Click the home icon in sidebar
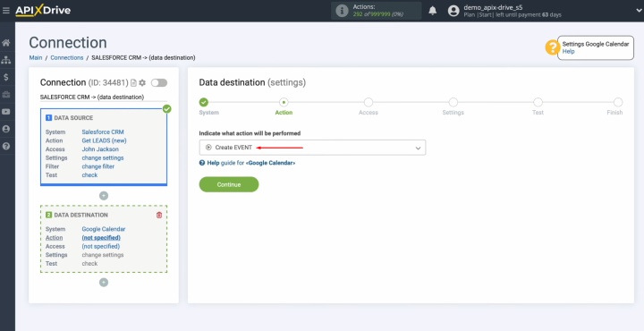The width and height of the screenshot is (644, 331). pos(5,43)
